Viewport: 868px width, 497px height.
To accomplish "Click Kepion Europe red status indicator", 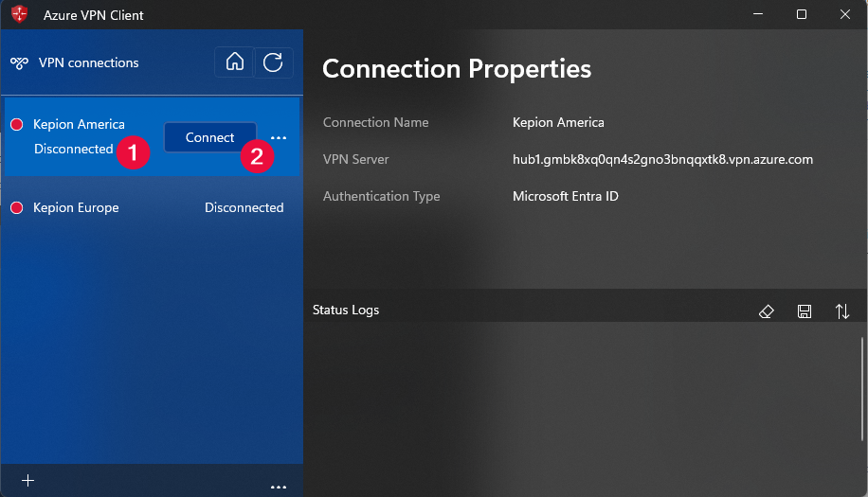I will pos(17,208).
